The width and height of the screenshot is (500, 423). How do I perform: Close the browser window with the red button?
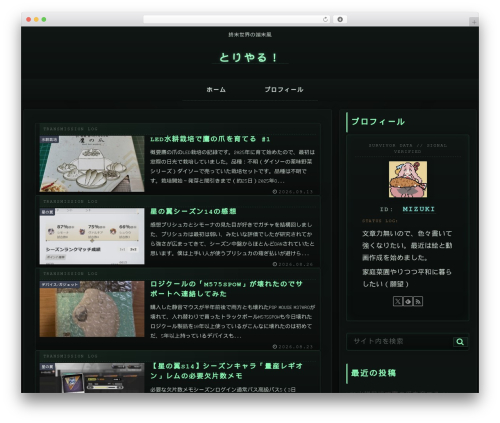[29, 19]
